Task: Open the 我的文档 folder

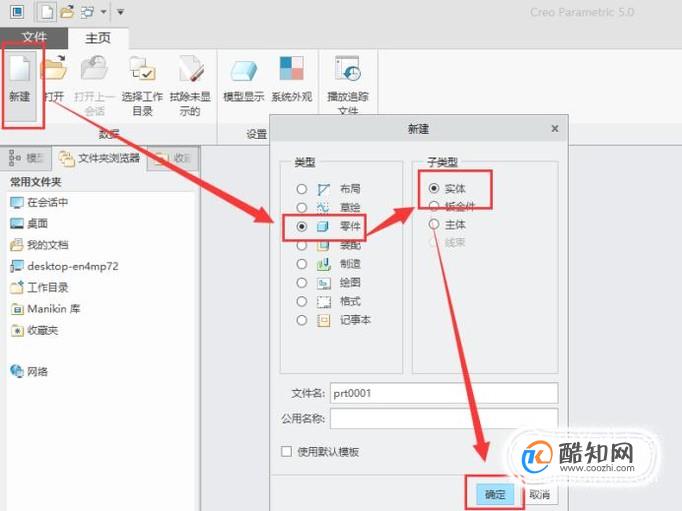Action: point(39,245)
